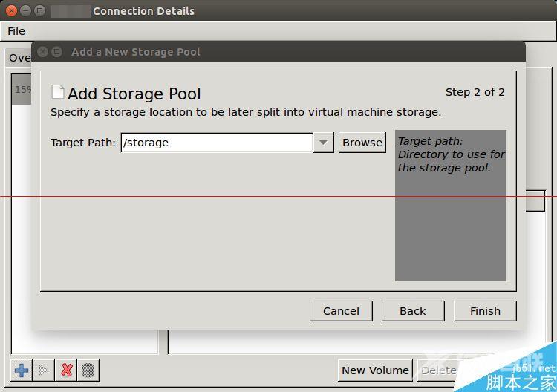Select the 15% pool list entry
The width and height of the screenshot is (557, 392).
[x=22, y=90]
